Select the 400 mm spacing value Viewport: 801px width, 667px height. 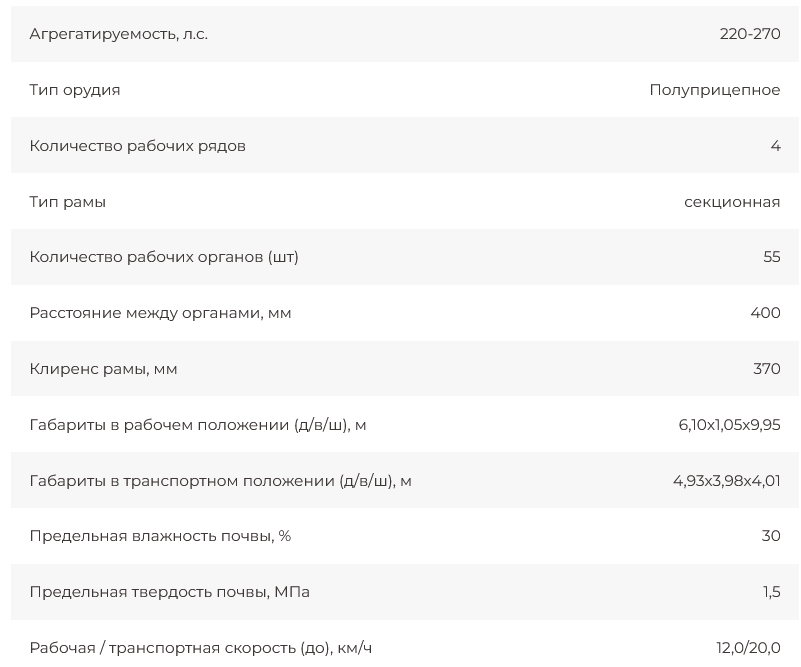765,313
